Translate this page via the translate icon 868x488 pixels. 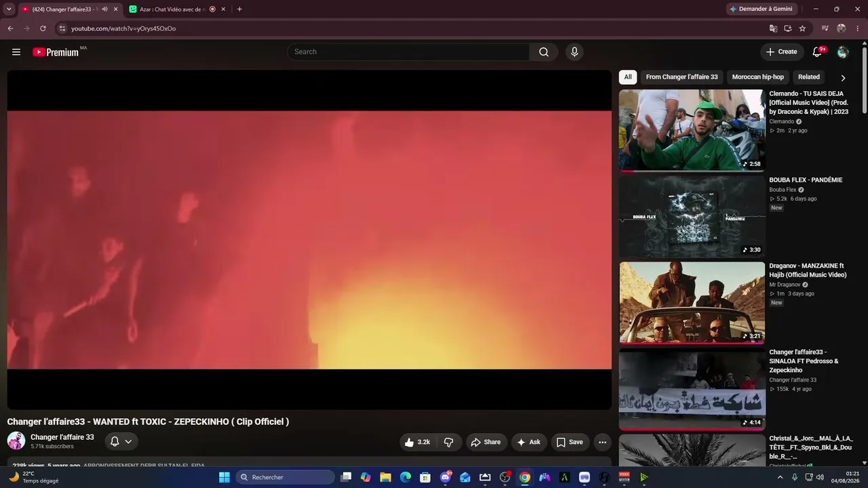pyautogui.click(x=773, y=28)
